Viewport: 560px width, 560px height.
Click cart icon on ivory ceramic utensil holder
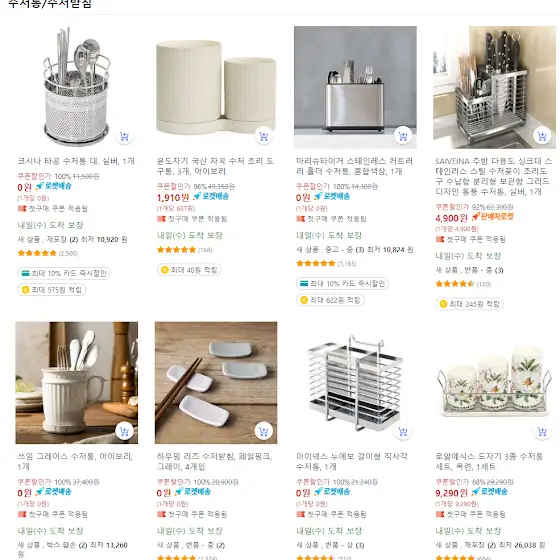tap(264, 136)
